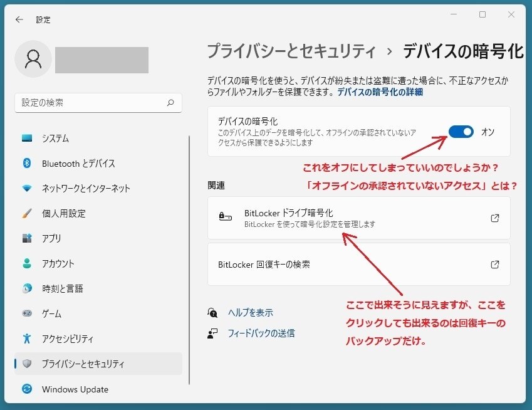The height and width of the screenshot is (410, 532).
Task: Click the privacy shield icon
Action: (27, 364)
